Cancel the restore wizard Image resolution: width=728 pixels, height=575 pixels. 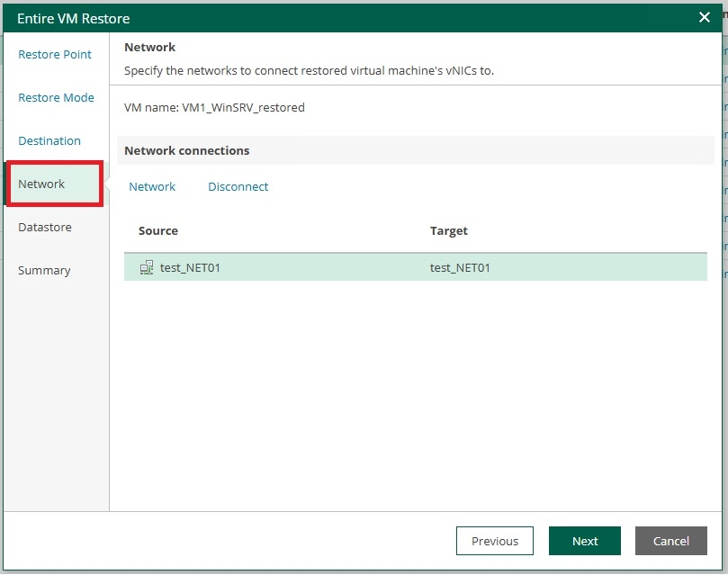tap(671, 541)
